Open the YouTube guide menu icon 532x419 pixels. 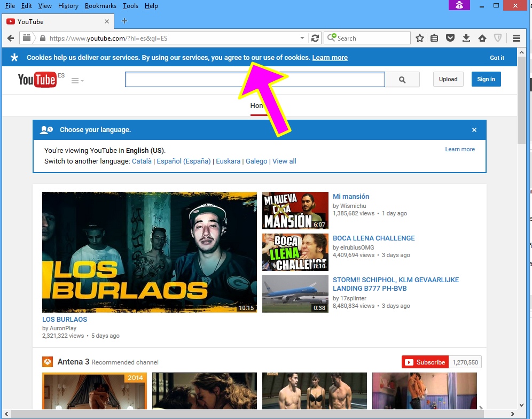click(x=77, y=81)
